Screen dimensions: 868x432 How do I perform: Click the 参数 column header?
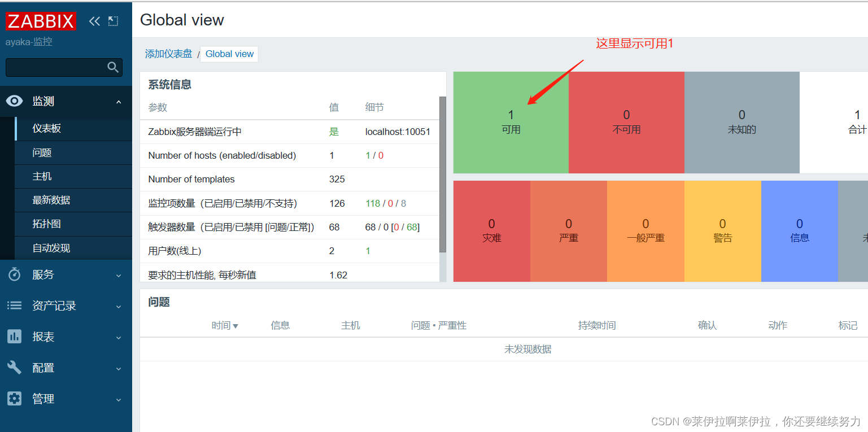click(158, 107)
